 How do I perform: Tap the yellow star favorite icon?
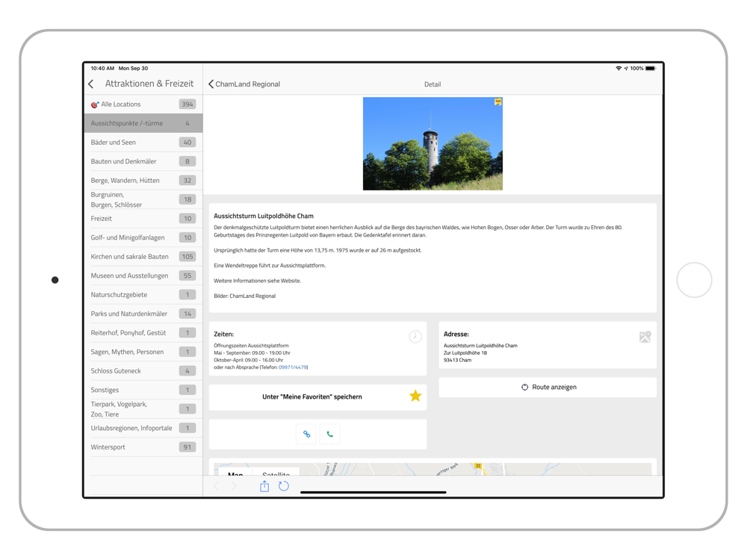tap(415, 396)
